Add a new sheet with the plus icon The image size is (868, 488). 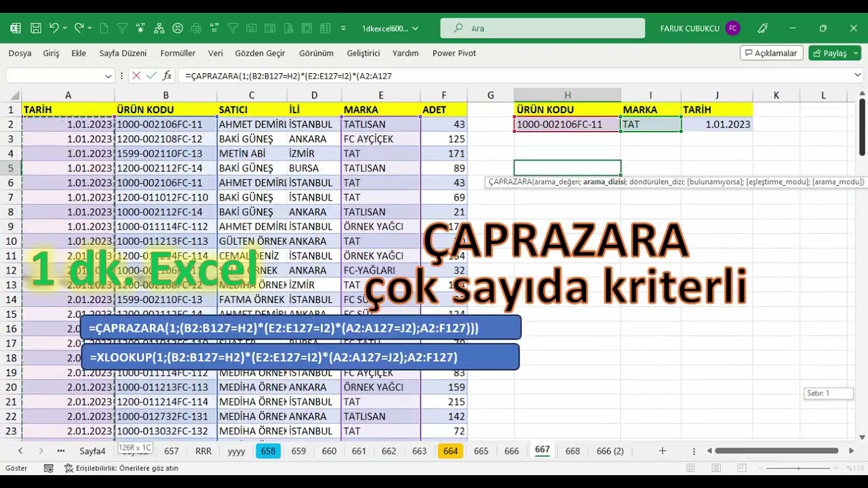click(x=663, y=451)
